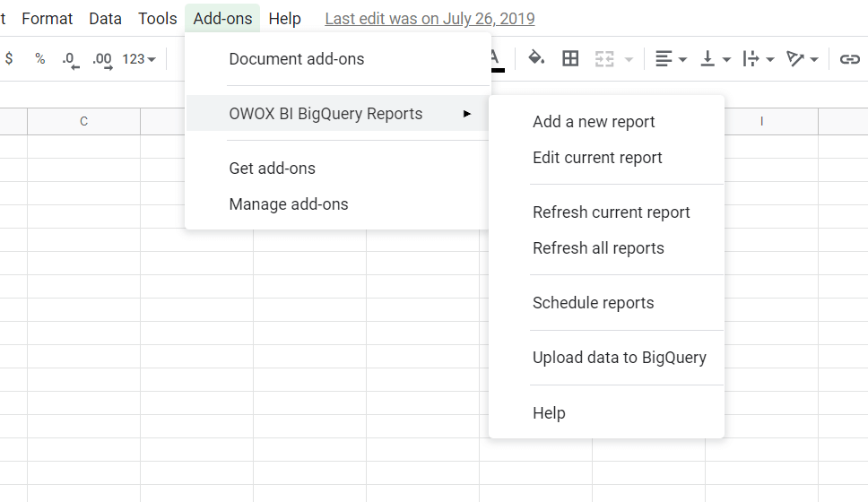Open the Help menu in menu bar
The width and height of the screenshot is (868, 502).
284,18
